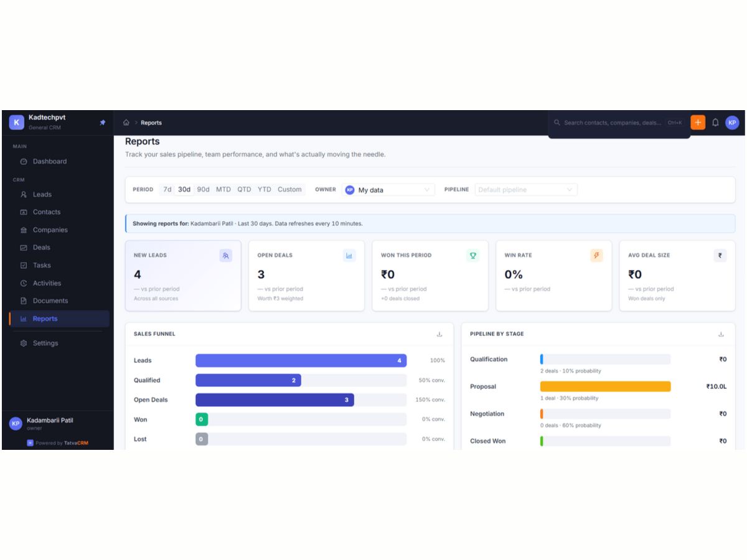Click the '150% conv.' funnel label
Viewport: 747px width, 560px height.
[430, 400]
